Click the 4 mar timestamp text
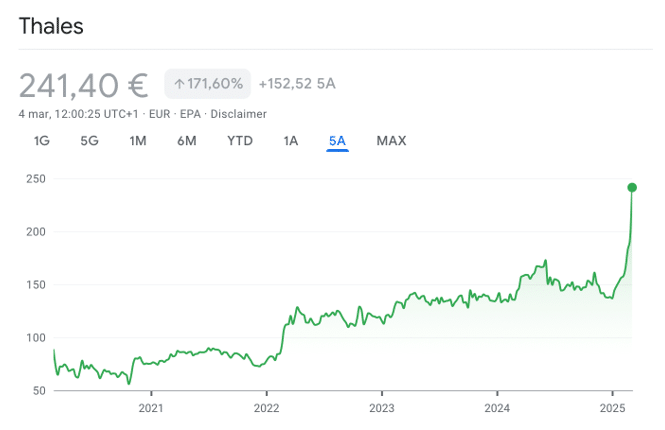Viewport: 665px width, 430px height. tap(78, 114)
